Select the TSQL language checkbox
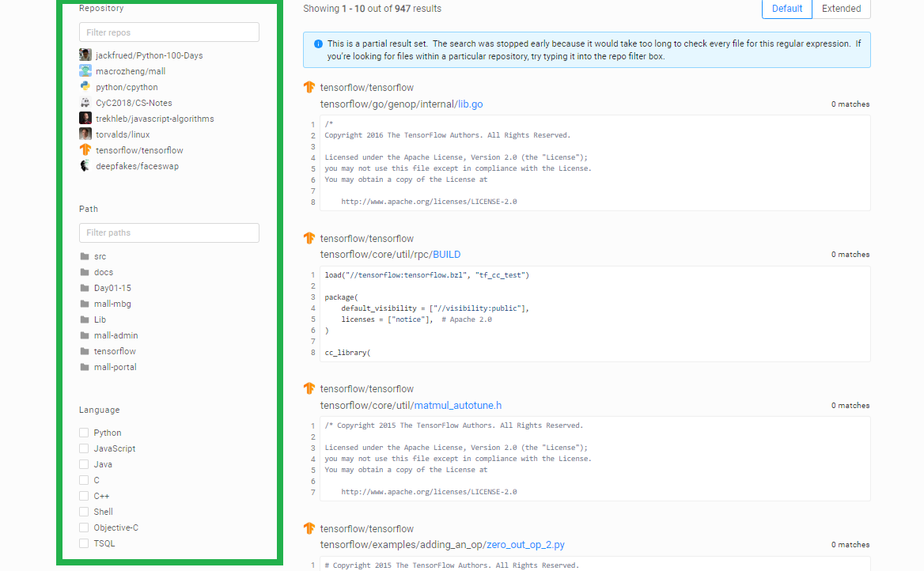The width and height of the screenshot is (924, 571). [x=84, y=543]
